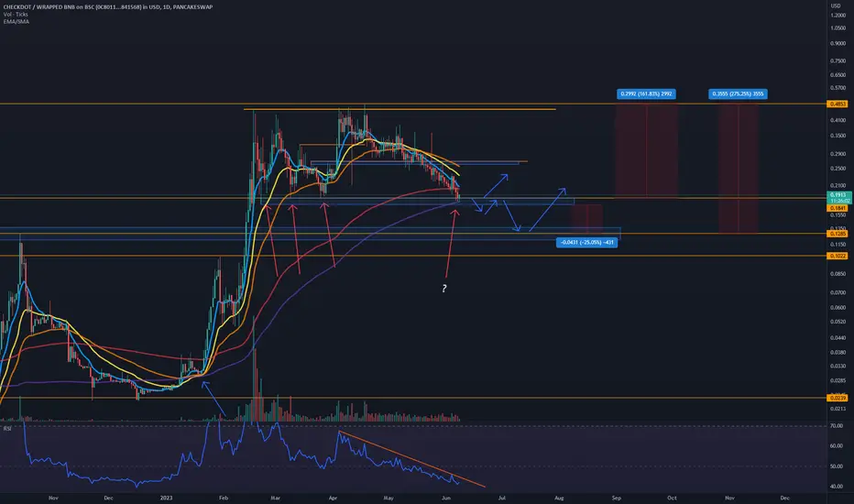Click the 0.2100 price axis tick
The image size is (854, 504).
click(x=838, y=186)
